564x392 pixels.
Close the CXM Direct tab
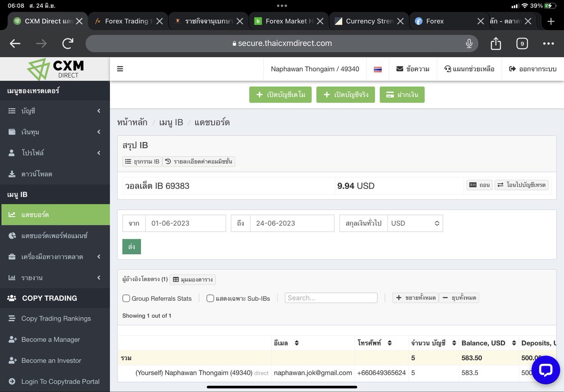pos(79,21)
